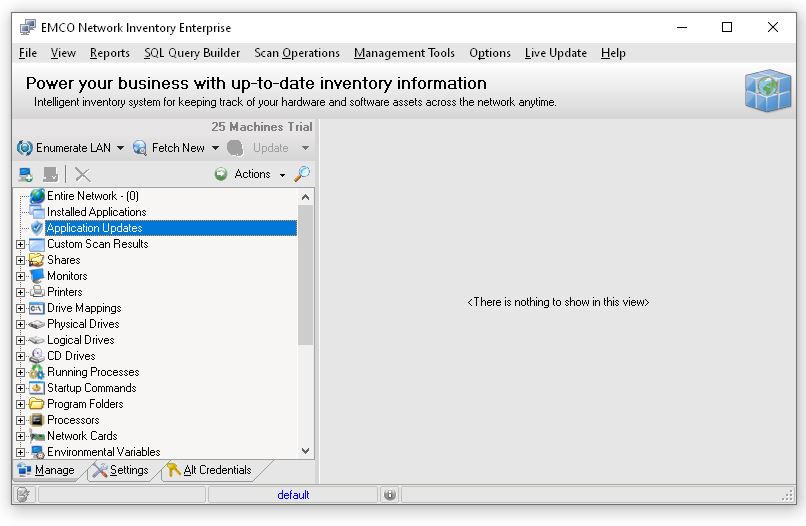Open the Options menu
This screenshot has width=806, height=526.
pos(490,53)
